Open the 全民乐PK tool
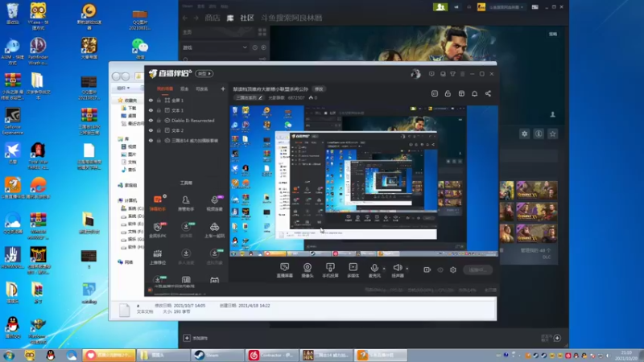 tap(158, 230)
